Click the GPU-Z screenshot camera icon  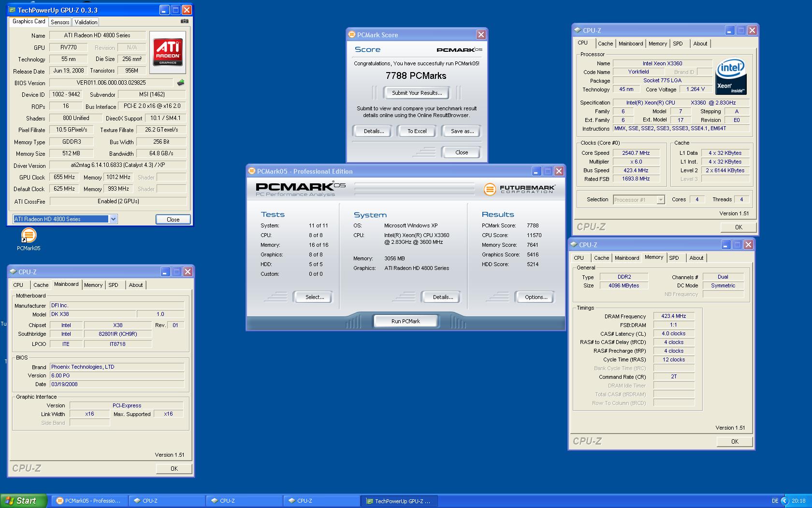(x=184, y=21)
